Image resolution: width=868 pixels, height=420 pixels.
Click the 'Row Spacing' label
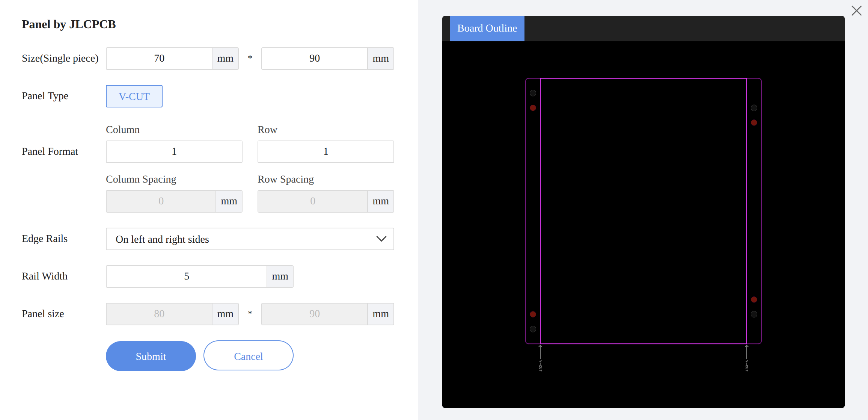coord(286,180)
